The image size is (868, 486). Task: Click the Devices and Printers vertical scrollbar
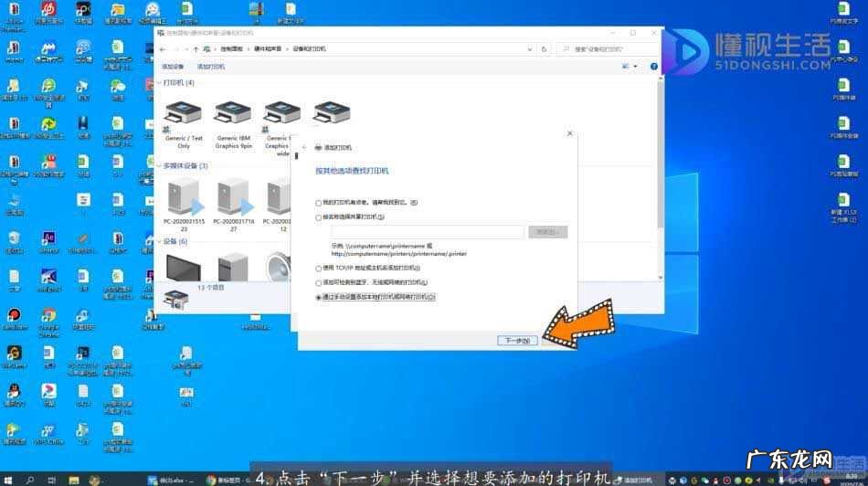pos(660,153)
